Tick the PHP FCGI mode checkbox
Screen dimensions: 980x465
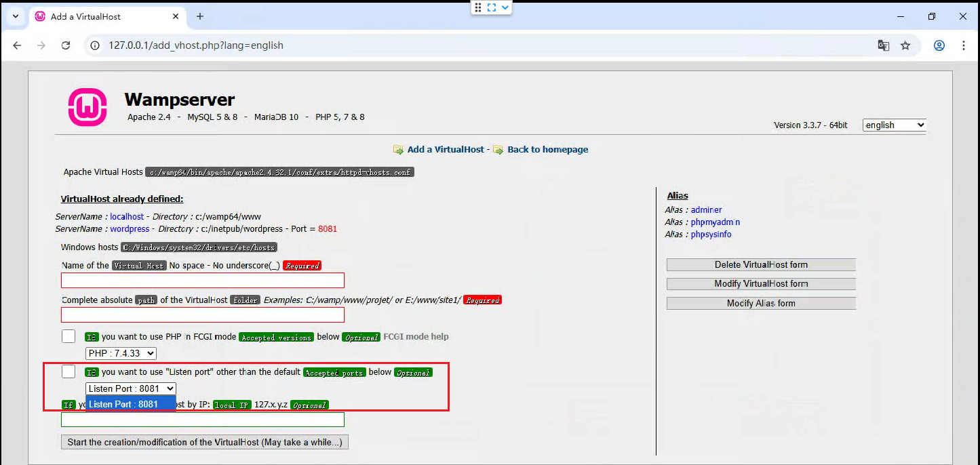(68, 336)
